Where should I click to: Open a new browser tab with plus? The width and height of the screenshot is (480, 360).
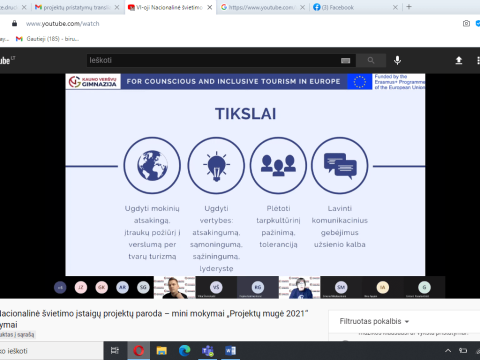409,7
